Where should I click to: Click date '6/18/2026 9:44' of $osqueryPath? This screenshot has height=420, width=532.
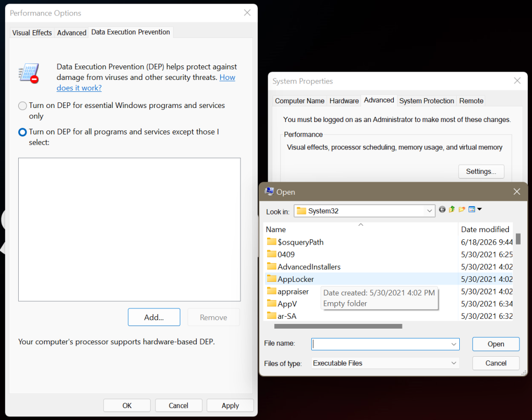coord(486,242)
